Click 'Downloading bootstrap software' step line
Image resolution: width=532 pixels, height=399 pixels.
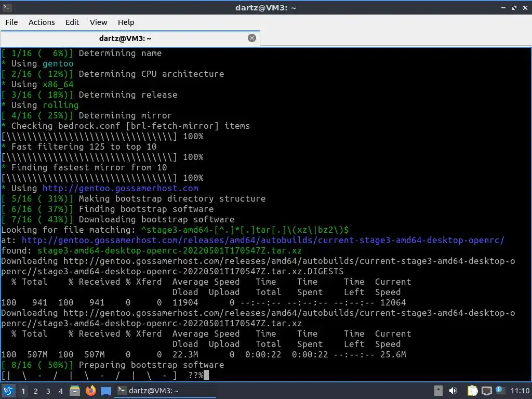(x=118, y=220)
